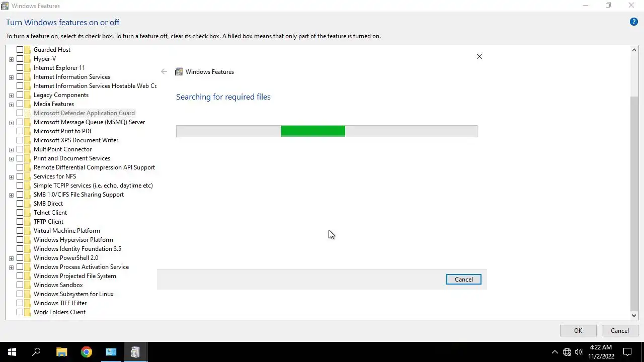The image size is (644, 362).
Task: Select Windows Identity Foundation 3.5 row
Action: (x=77, y=249)
